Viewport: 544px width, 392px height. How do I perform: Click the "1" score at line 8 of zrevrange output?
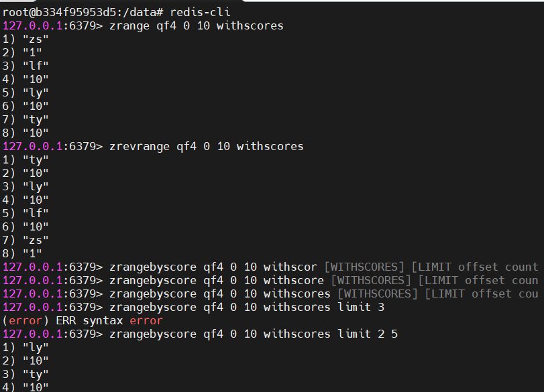(x=32, y=254)
